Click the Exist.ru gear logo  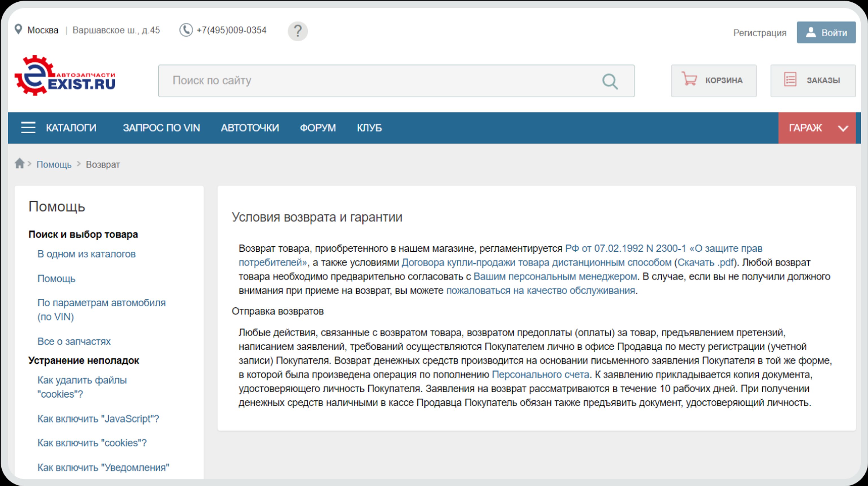(65, 76)
